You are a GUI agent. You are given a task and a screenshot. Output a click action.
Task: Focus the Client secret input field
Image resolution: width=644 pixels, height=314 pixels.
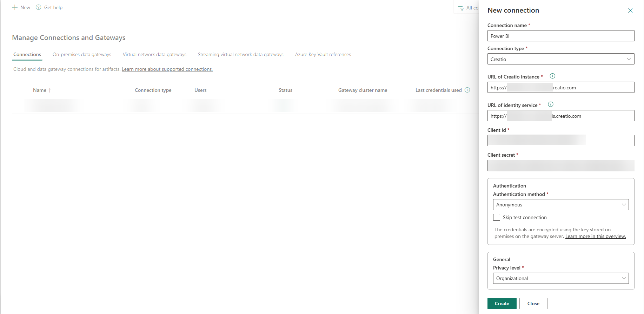coord(561,165)
